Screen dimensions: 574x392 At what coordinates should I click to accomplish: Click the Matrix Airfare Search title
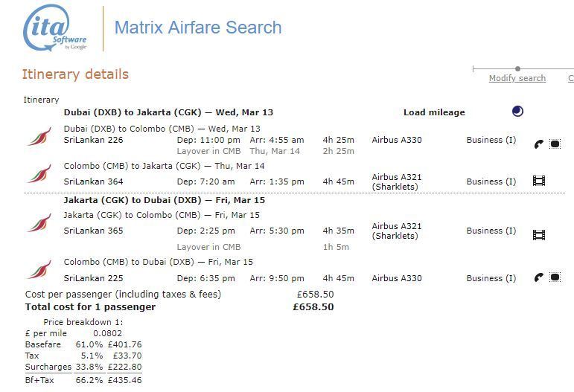pos(198,28)
